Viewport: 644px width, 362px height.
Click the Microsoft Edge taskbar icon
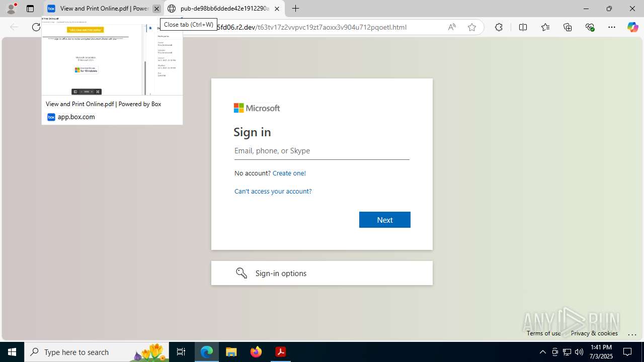207,352
